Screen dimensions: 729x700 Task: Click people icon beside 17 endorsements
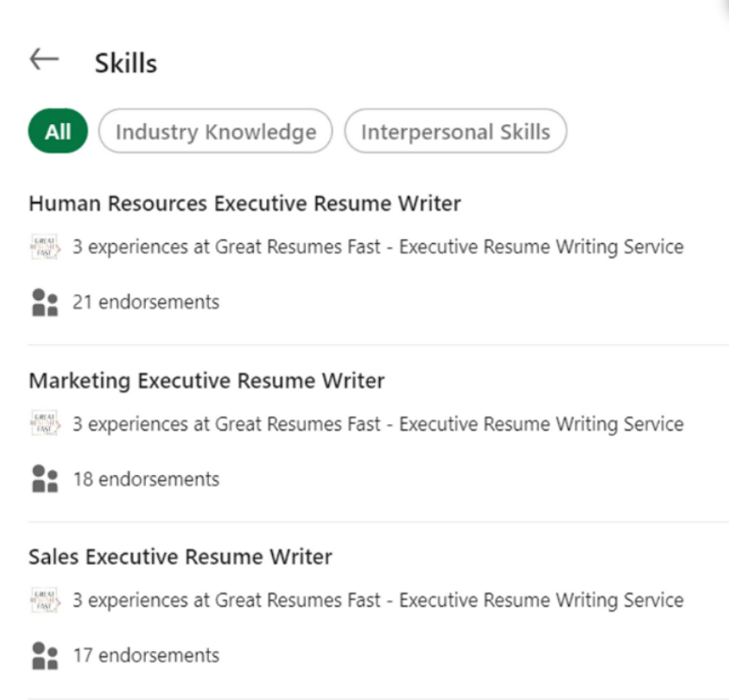coord(45,656)
